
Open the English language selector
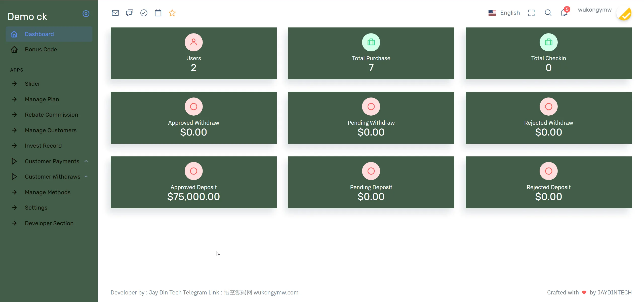coord(504,13)
